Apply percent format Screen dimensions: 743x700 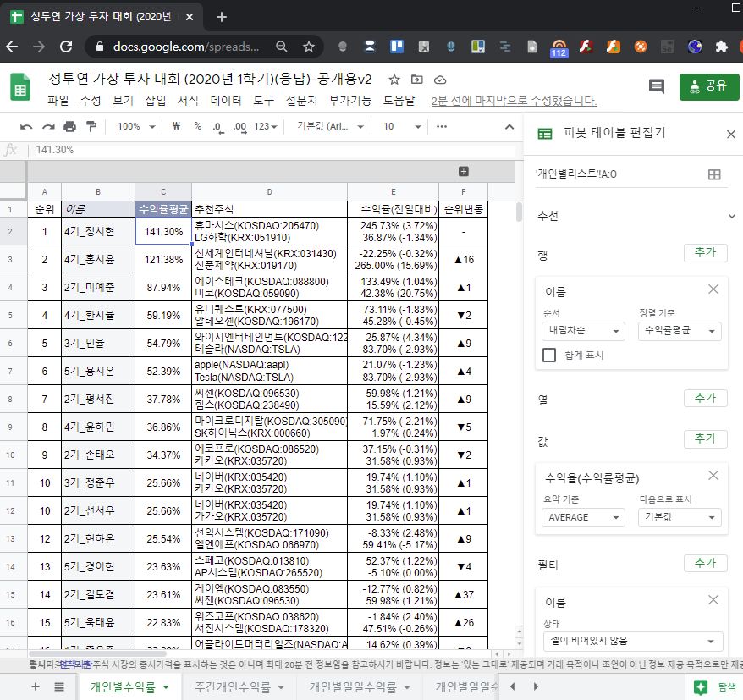click(197, 126)
